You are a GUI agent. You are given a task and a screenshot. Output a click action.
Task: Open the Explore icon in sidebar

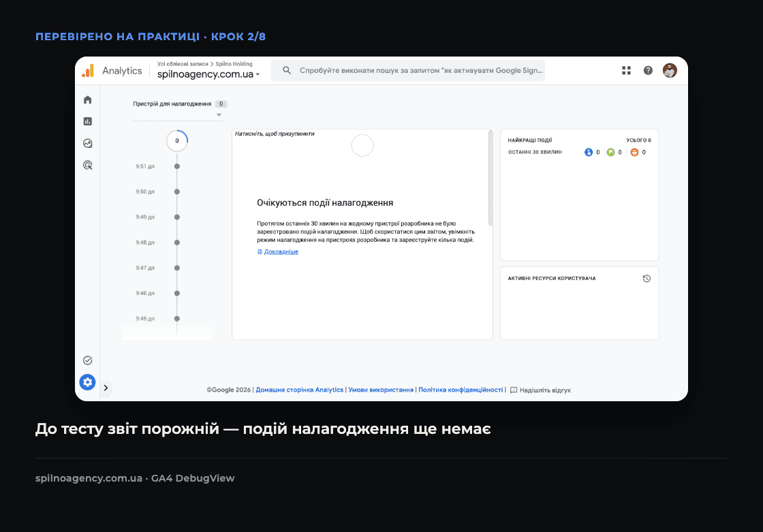click(88, 143)
